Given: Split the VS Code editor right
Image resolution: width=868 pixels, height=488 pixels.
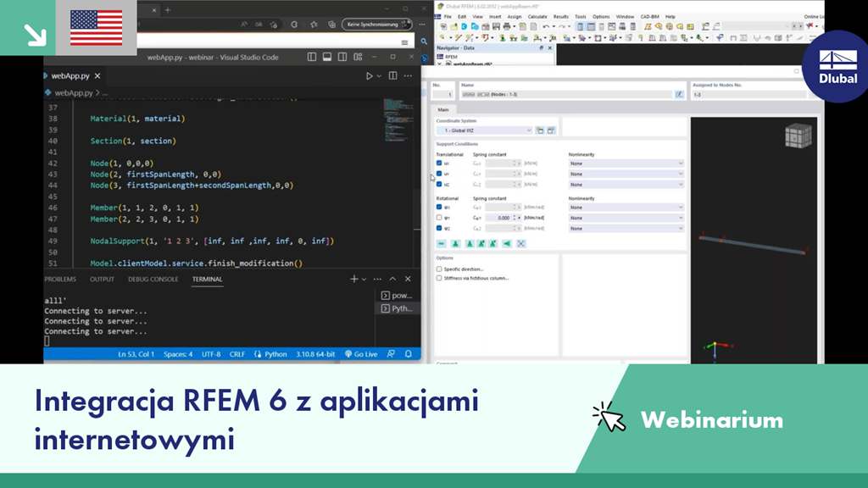Looking at the screenshot, I should [x=393, y=75].
